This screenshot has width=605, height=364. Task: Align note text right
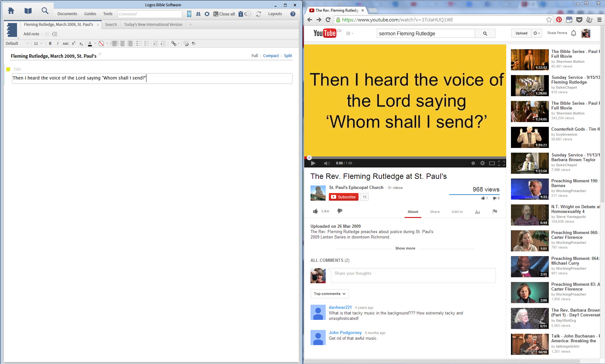[130, 44]
